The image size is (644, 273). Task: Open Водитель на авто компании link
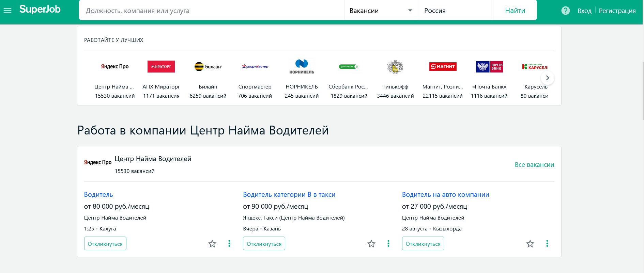[x=445, y=195]
